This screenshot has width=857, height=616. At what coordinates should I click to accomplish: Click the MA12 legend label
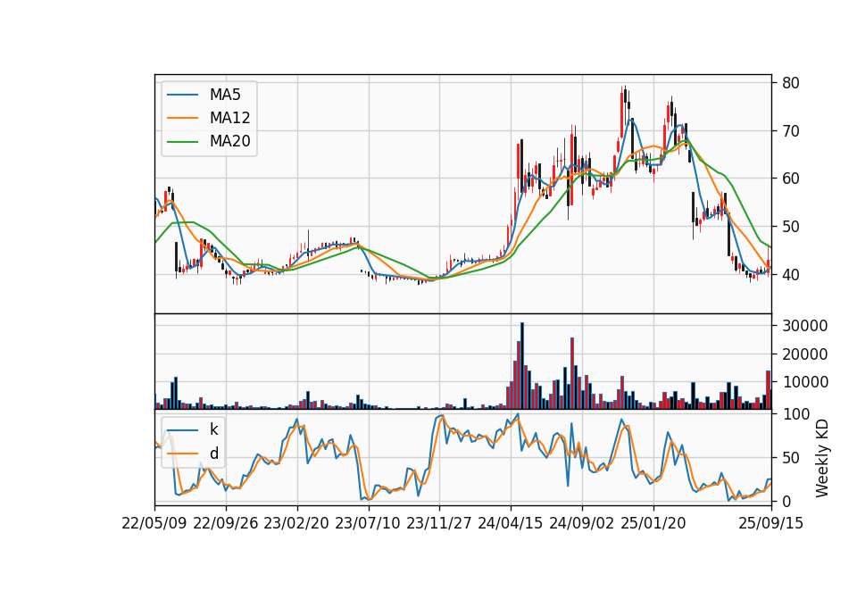tap(229, 118)
